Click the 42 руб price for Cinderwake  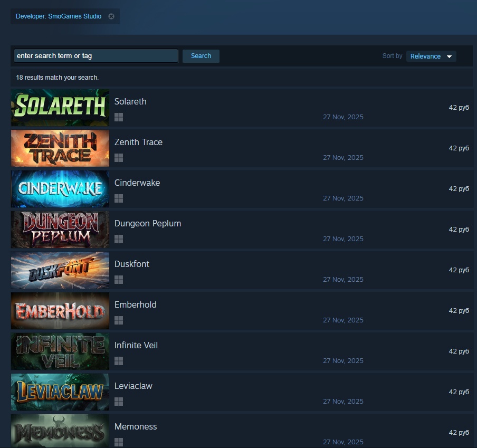[x=459, y=189]
